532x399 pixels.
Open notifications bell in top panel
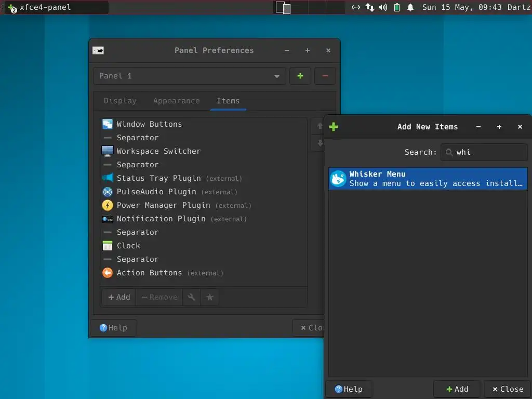tap(410, 7)
